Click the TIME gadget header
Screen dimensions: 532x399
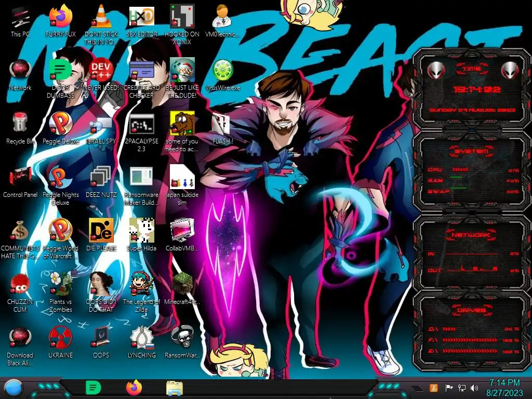[472, 69]
